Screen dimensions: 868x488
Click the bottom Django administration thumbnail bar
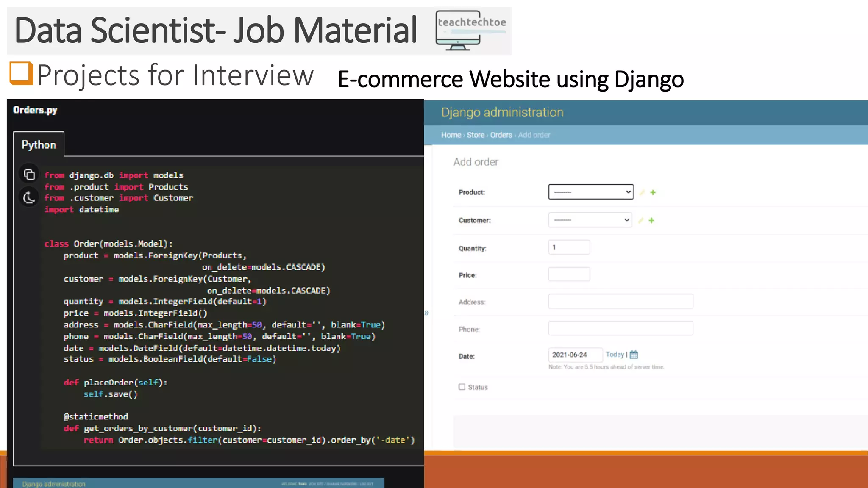198,483
